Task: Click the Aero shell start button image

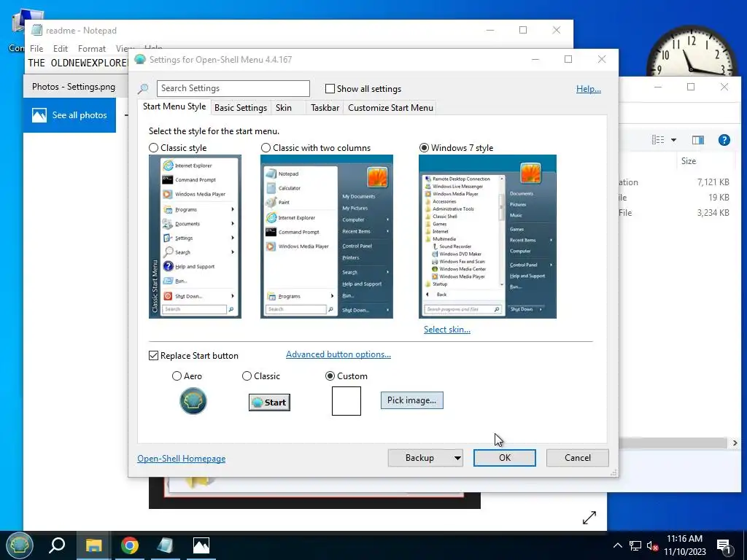Action: (x=193, y=400)
